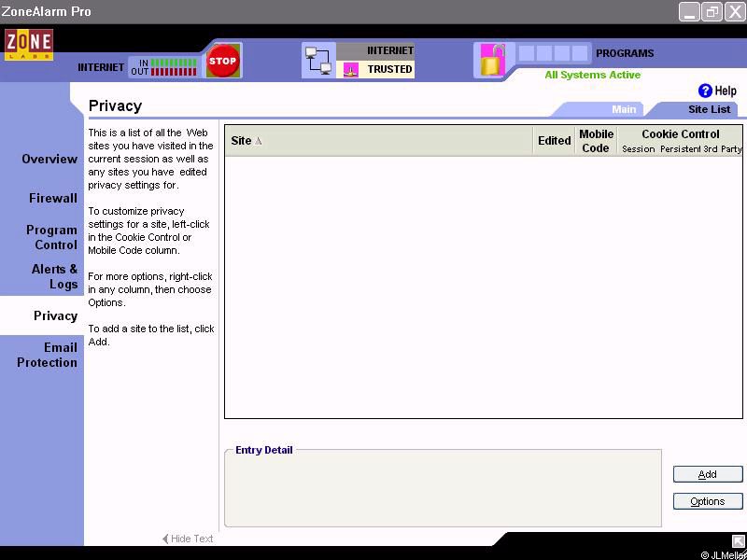Click the red STOP button
Screen dimensions: 747x560
pos(222,61)
